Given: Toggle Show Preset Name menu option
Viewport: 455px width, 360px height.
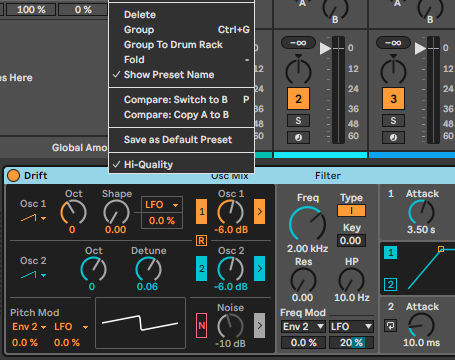Looking at the screenshot, I should pos(182,75).
